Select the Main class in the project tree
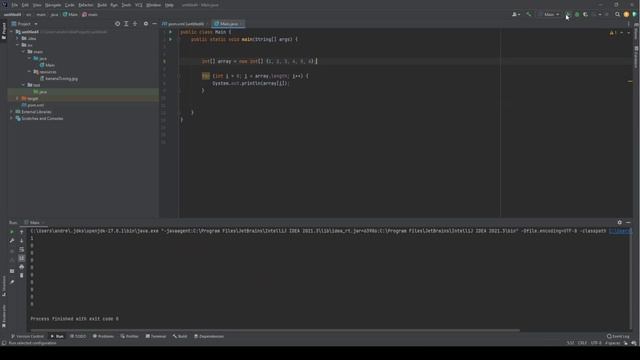The width and height of the screenshot is (640, 360). 47,65
